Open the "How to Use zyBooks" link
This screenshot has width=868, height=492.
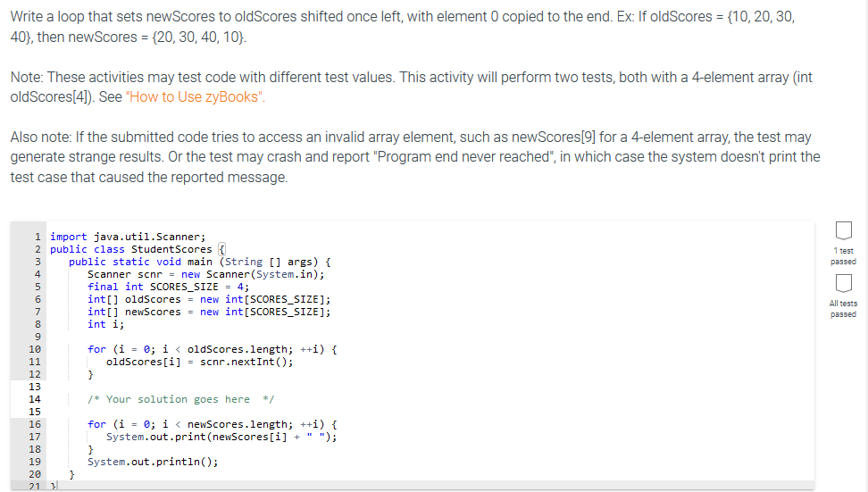click(196, 96)
